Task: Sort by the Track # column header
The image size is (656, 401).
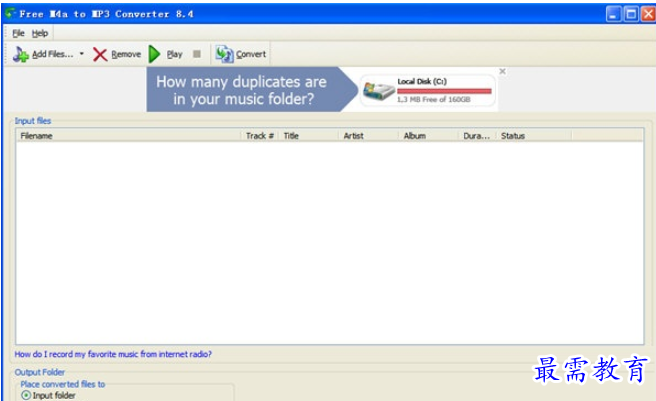Action: point(259,136)
